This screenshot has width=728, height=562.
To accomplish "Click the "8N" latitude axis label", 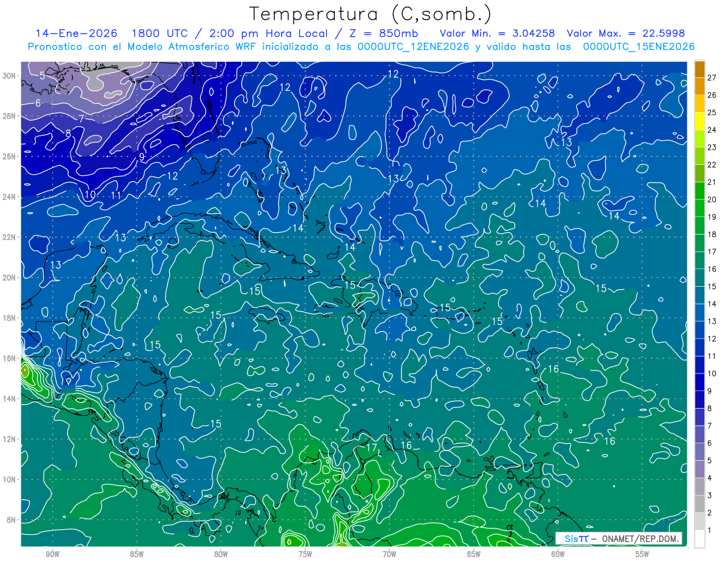I will coord(12,520).
